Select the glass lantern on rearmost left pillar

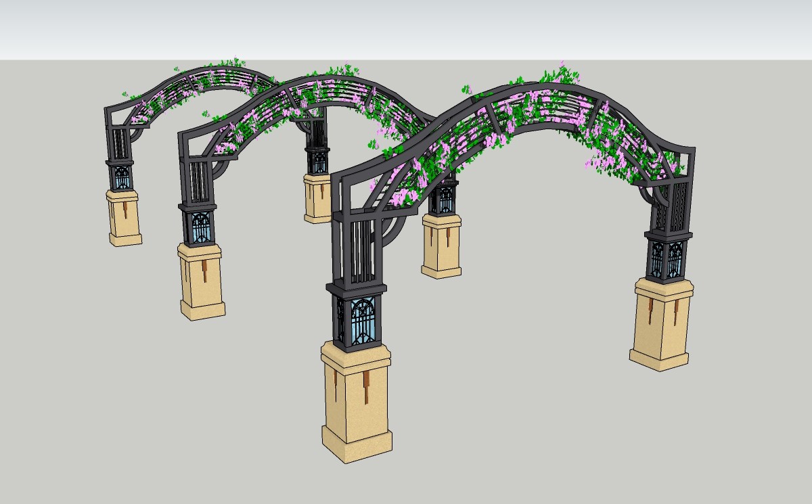click(x=121, y=177)
